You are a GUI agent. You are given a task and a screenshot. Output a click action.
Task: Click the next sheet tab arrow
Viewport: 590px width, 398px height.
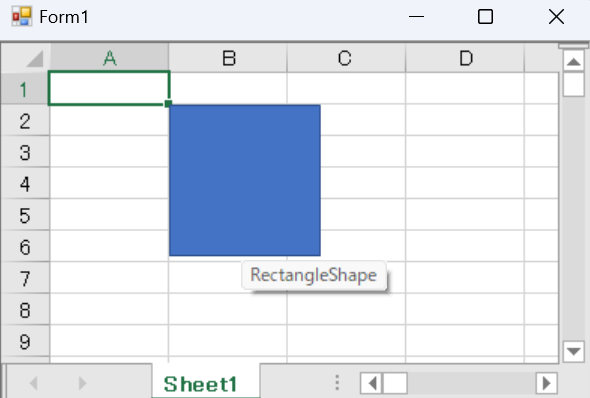click(x=82, y=383)
